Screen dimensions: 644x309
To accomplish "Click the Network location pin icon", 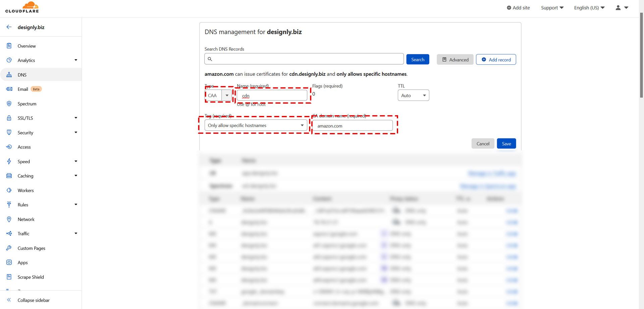I will click(x=9, y=220).
